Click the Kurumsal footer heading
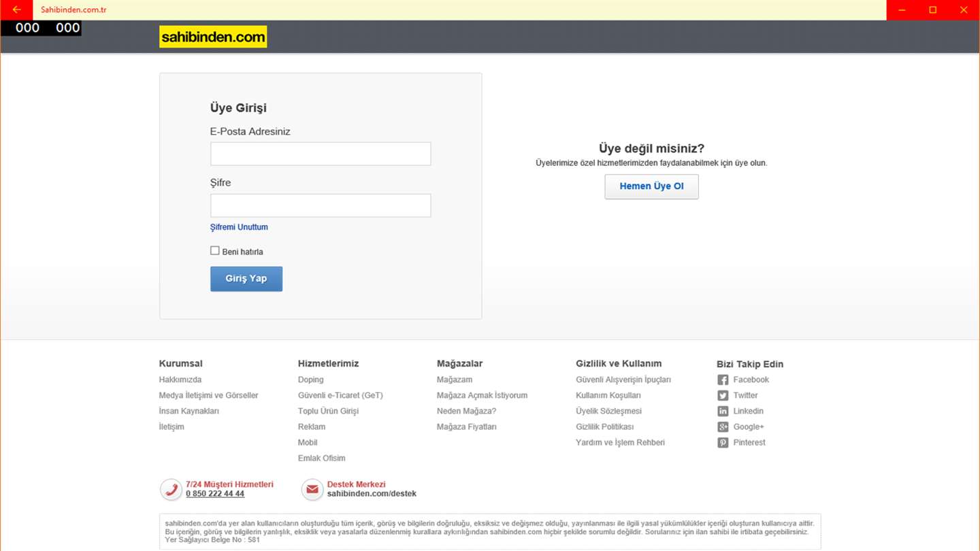 point(181,364)
